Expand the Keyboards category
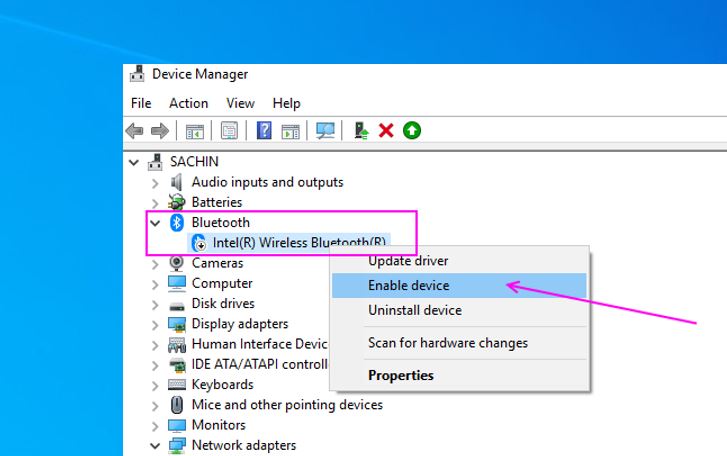The image size is (727, 456). [155, 386]
